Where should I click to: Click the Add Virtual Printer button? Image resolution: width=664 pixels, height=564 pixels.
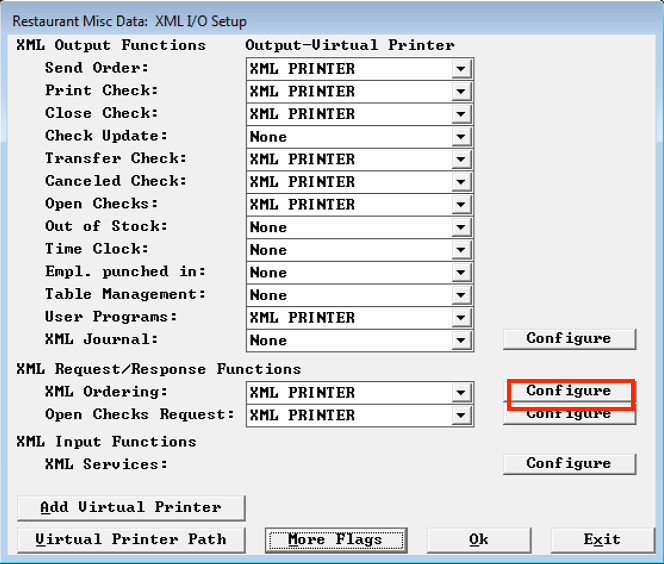click(131, 508)
